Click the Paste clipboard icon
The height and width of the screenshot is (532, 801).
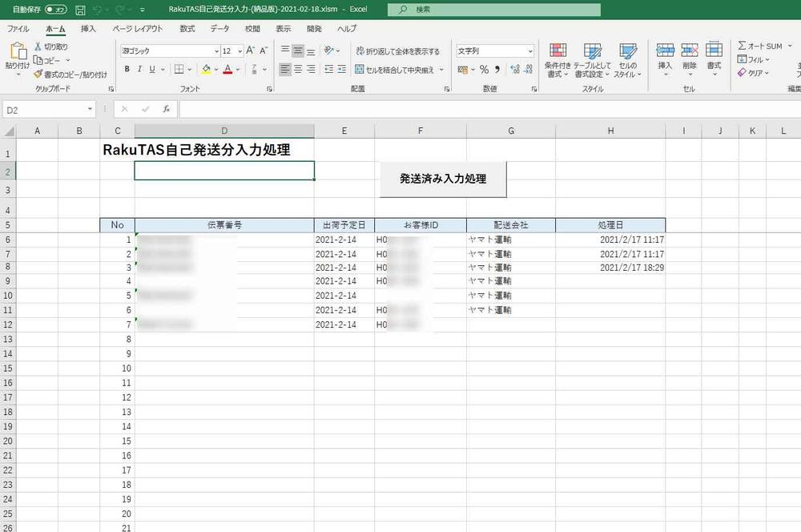(18, 51)
